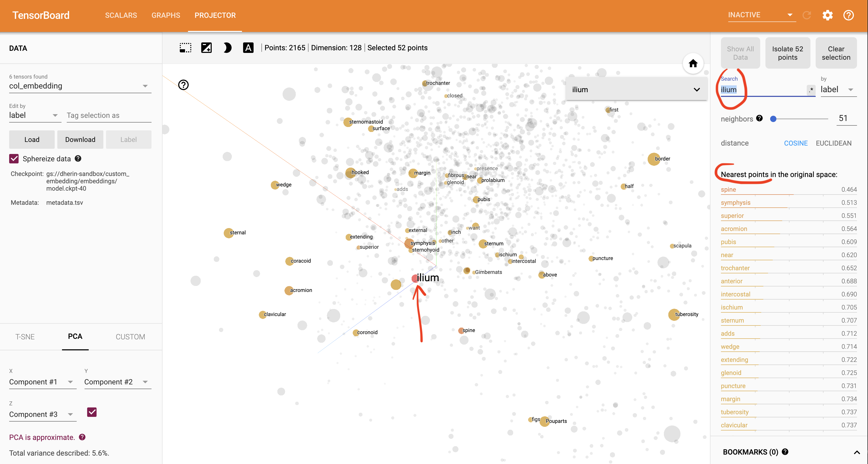Open the help icon in header
This screenshot has width=868, height=464.
[848, 15]
